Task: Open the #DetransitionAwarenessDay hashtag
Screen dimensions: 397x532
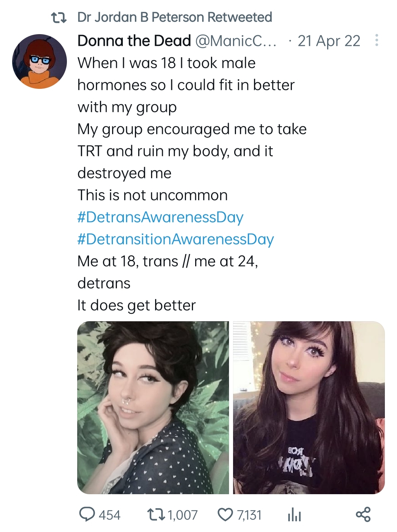Action: click(x=176, y=239)
